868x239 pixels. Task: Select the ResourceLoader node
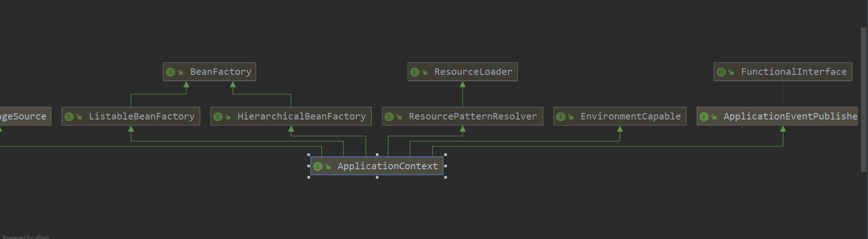pyautogui.click(x=462, y=72)
